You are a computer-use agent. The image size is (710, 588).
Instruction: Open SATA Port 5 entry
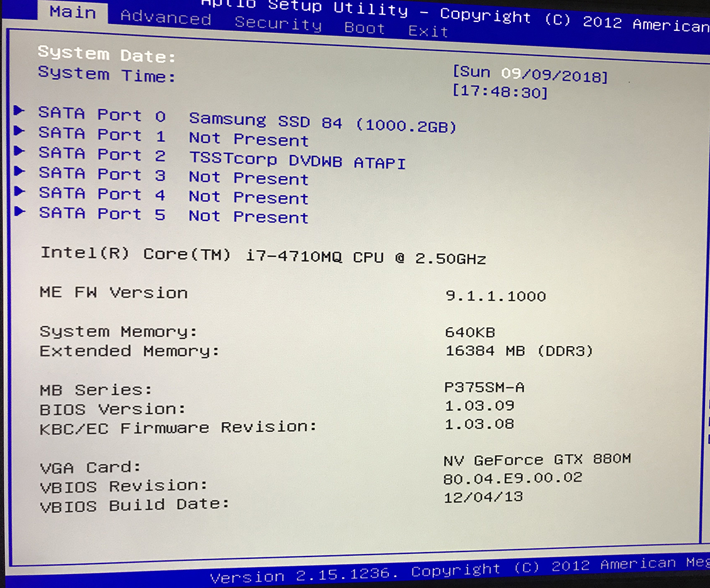click(x=173, y=215)
